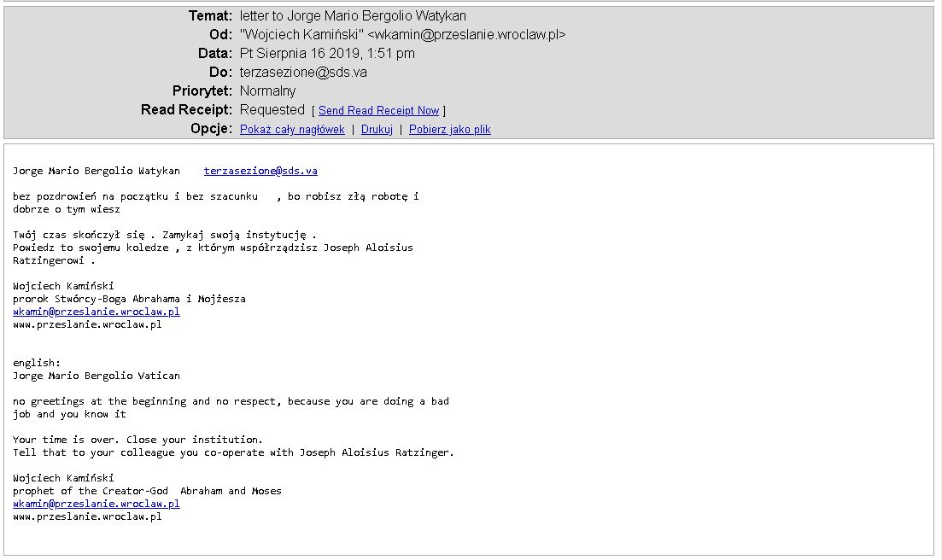This screenshot has height=560, width=942.
Task: Click wkamin@przeslanie.wroclaw.pl link under Polish signature
Action: (x=97, y=312)
